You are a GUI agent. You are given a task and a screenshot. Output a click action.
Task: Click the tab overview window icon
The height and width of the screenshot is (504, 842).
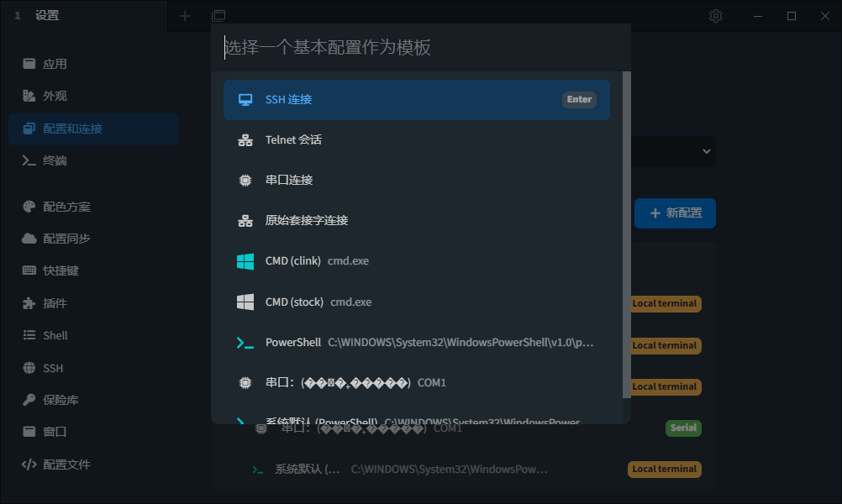[218, 16]
